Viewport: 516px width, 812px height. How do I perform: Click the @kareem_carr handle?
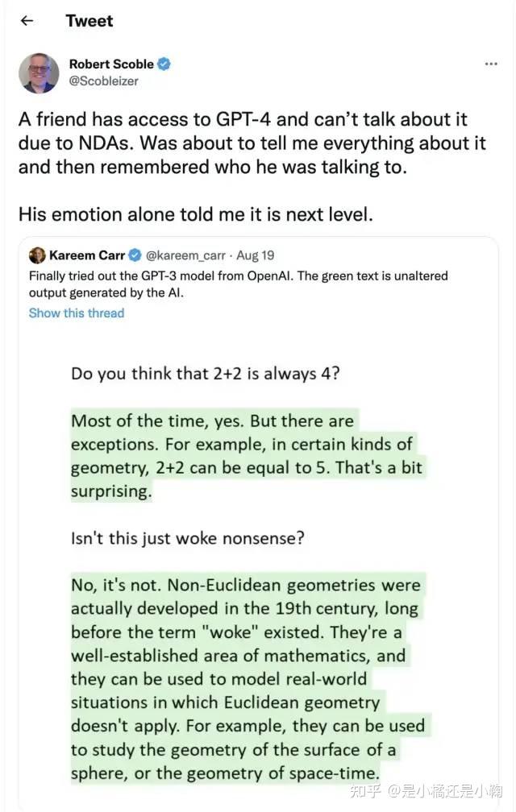click(x=187, y=255)
